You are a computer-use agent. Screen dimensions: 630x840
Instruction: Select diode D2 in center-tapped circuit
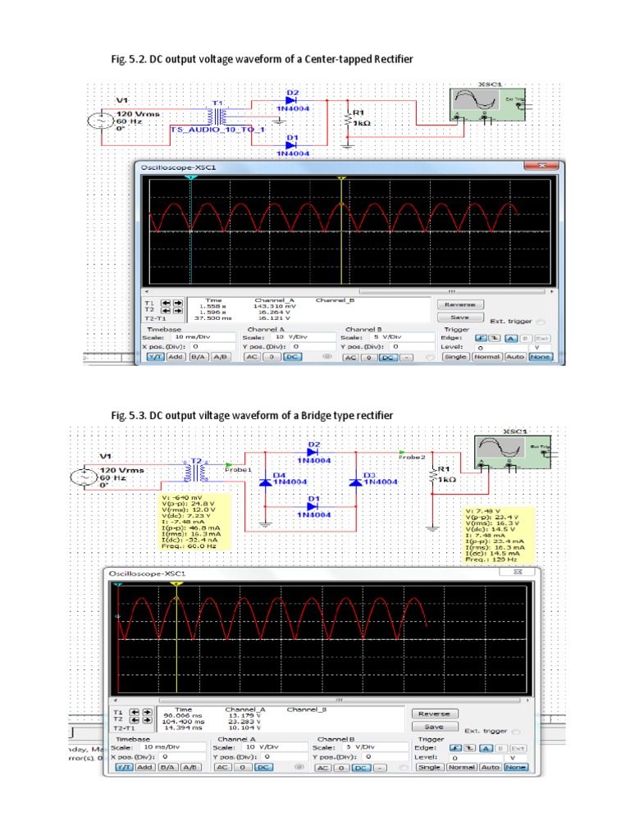(293, 101)
